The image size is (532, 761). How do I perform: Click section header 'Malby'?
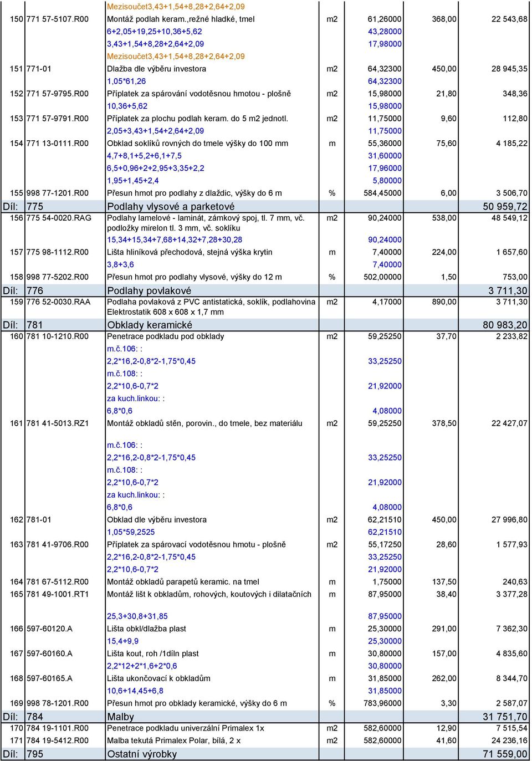pos(121,717)
